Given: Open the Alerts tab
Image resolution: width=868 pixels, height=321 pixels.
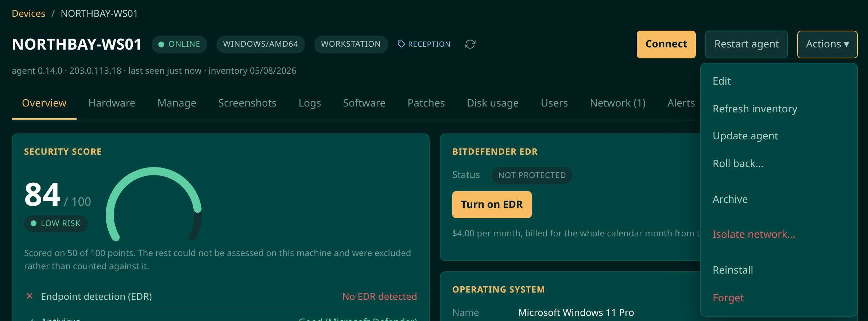Looking at the screenshot, I should tap(681, 103).
